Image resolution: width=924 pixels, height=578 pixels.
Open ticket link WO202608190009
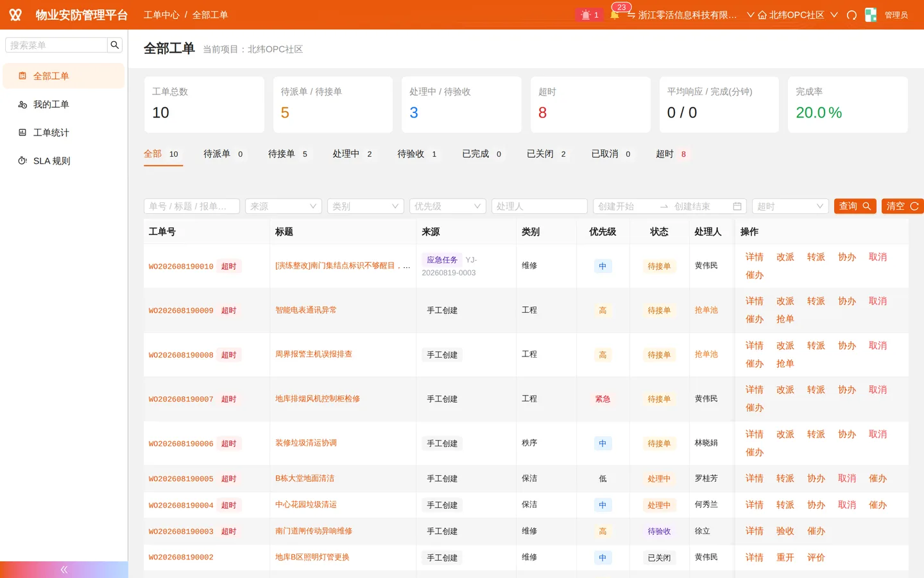(181, 311)
